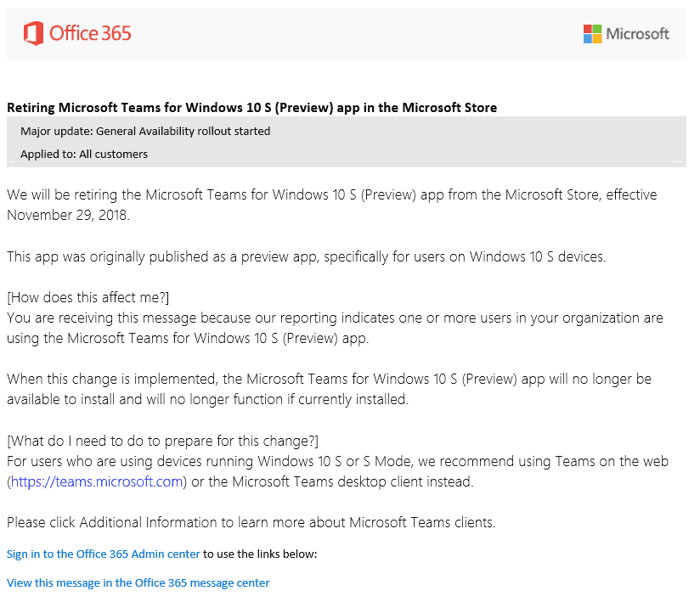This screenshot has width=700, height=602.
Task: Click the "Please click Additional Information" sentence
Action: [251, 522]
